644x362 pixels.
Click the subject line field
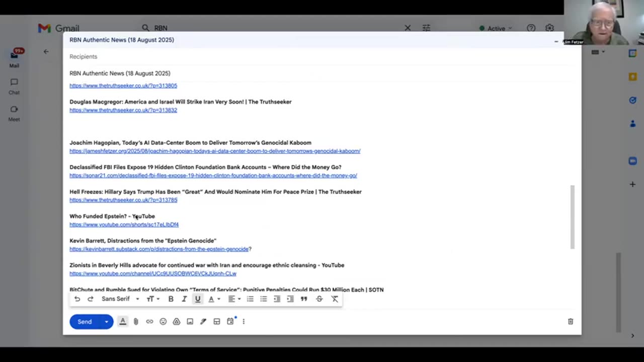322,73
